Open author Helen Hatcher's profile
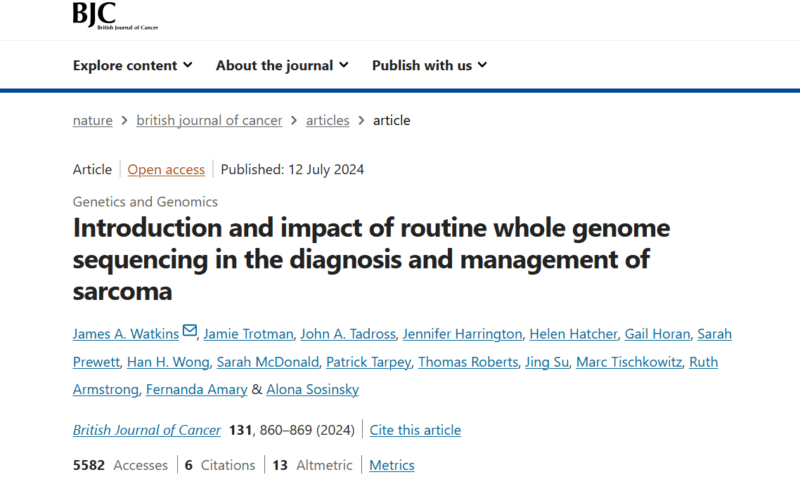Image resolution: width=800 pixels, height=491 pixels. [x=573, y=334]
